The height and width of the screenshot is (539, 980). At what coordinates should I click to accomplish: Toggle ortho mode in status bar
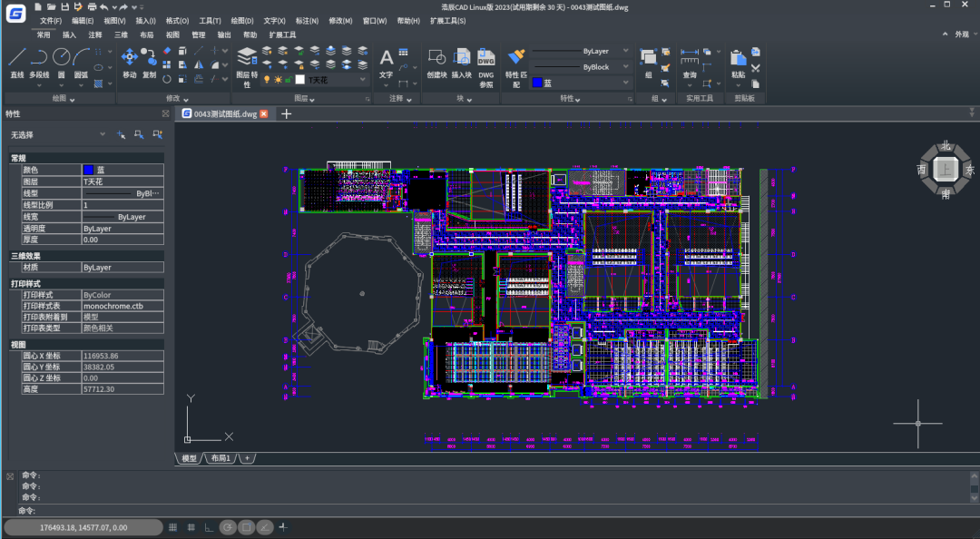pyautogui.click(x=209, y=527)
